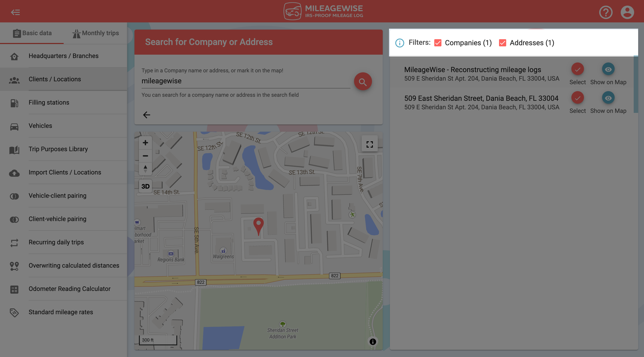Screen dimensions: 644x357
Task: Collapse the sidebar with the top-left menu arrow icon
Action: 15,12
